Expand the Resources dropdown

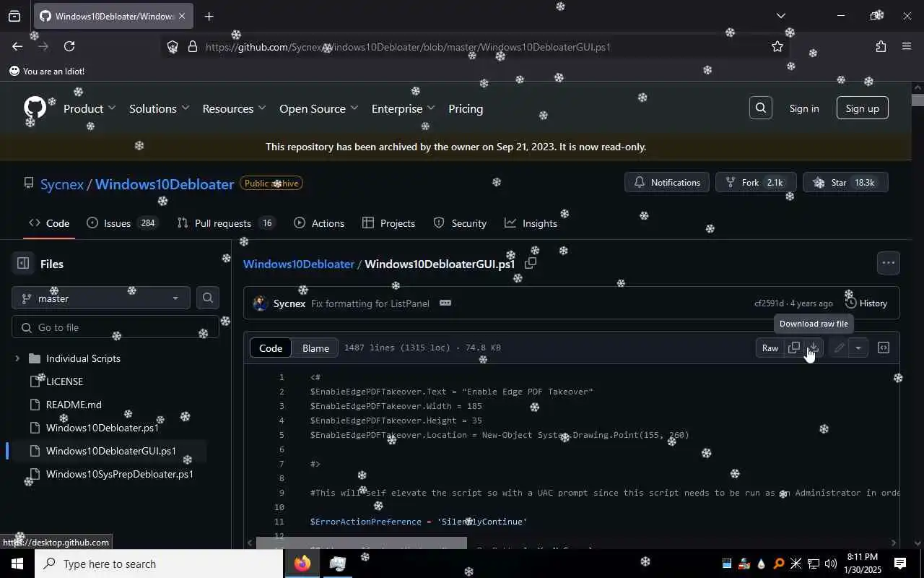[x=234, y=108]
